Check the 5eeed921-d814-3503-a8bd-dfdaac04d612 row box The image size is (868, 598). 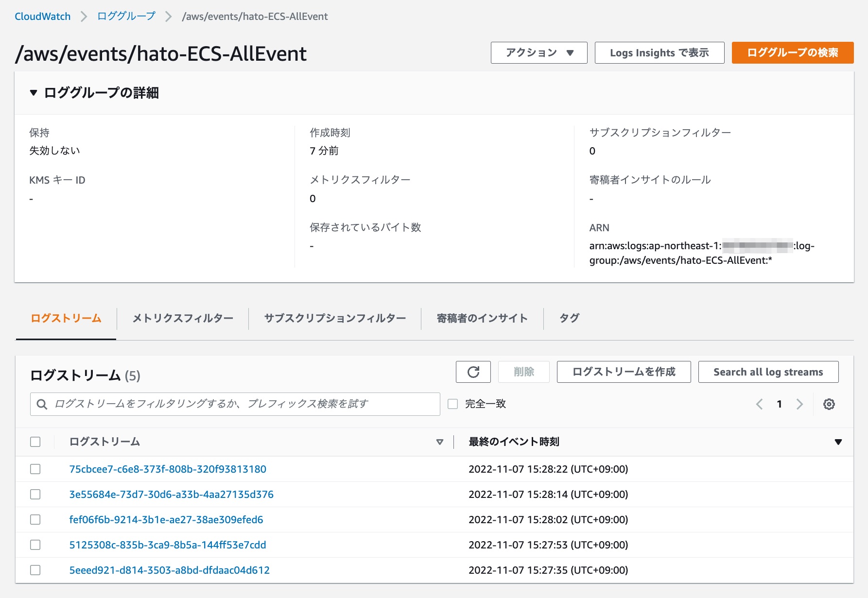point(35,570)
